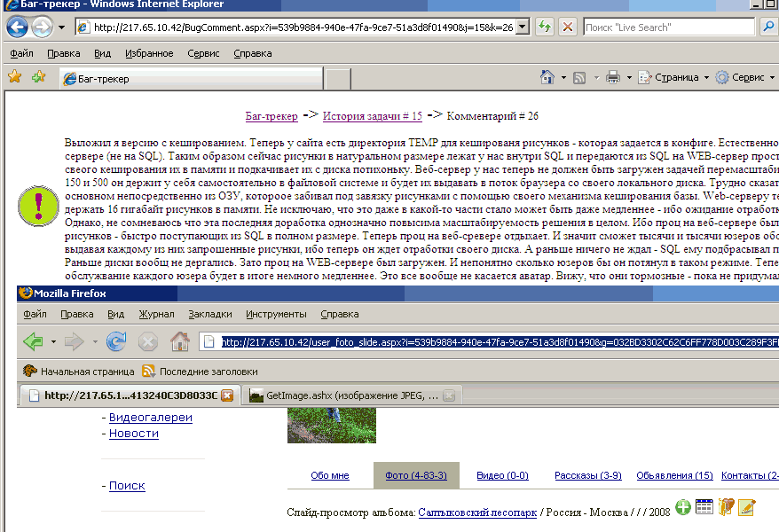This screenshot has width=779, height=532.
Task: Click the IE RSS feeds icon
Action: [x=579, y=78]
